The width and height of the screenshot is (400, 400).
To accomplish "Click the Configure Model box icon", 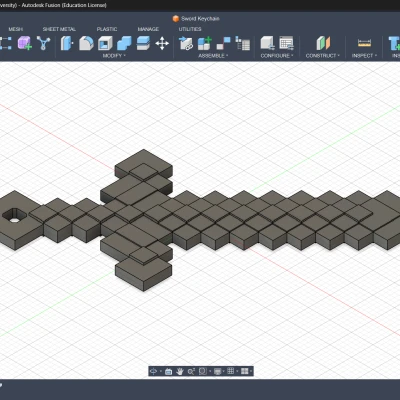I will 267,43.
